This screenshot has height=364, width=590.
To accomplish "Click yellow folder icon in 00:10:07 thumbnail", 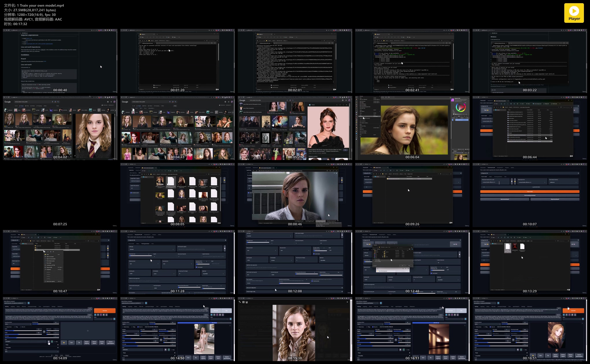I will 515,181.
